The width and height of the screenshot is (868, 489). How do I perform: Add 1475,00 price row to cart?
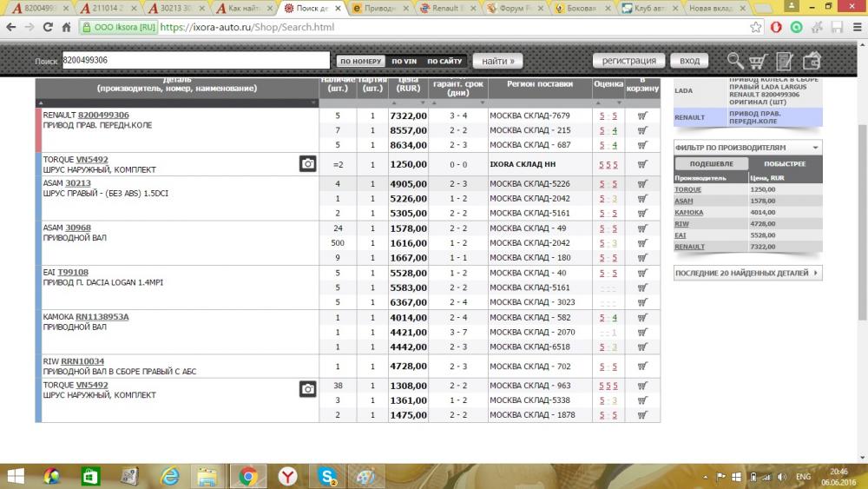point(642,415)
